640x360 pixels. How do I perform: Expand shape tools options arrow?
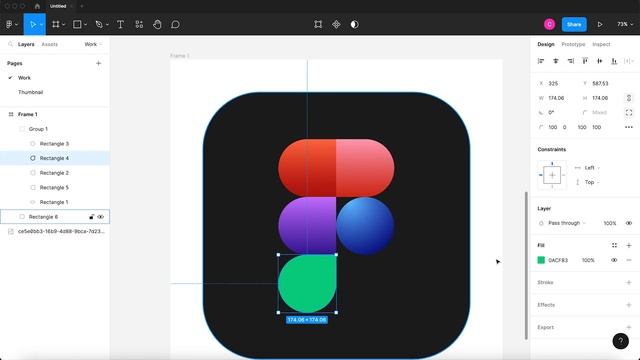85,25
